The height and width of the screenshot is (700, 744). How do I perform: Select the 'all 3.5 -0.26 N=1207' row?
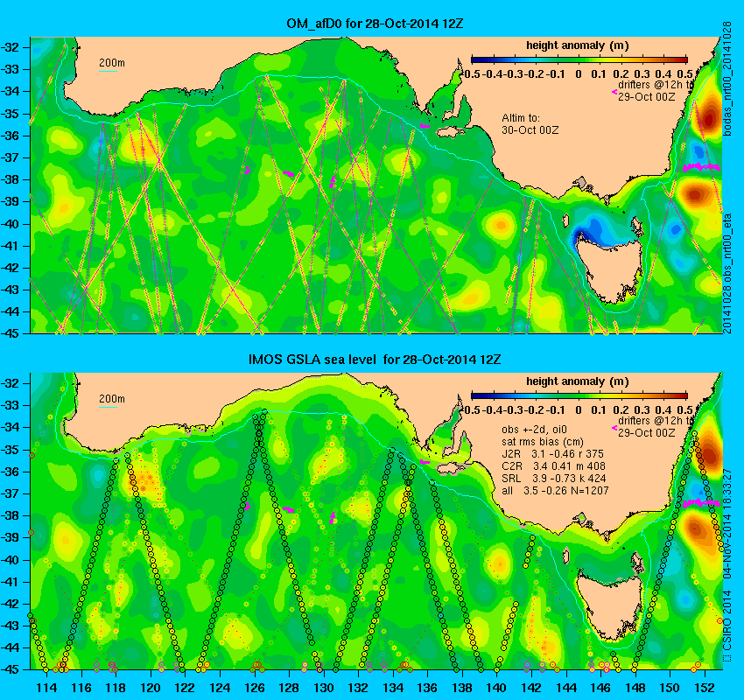pos(555,491)
